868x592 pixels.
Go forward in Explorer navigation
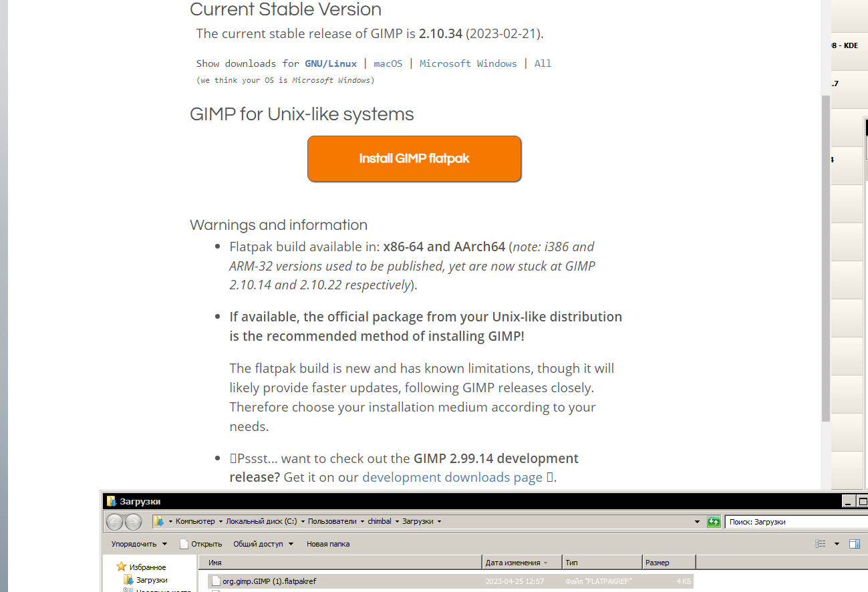coord(134,522)
